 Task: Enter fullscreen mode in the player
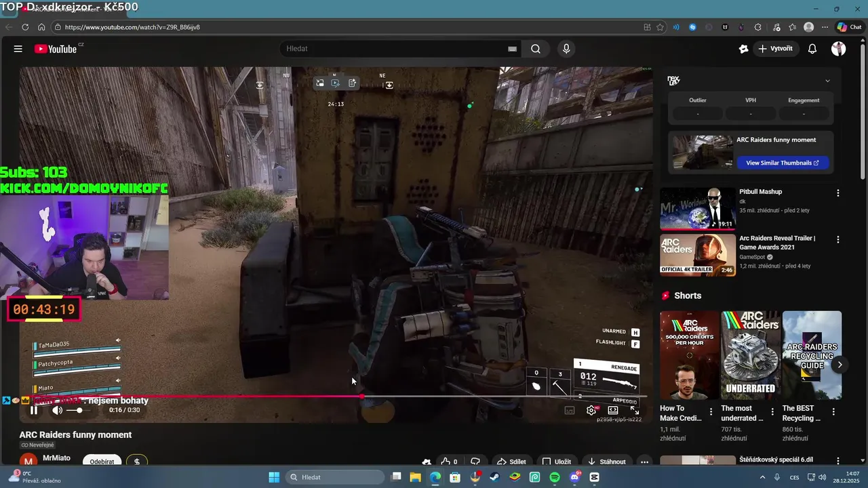[x=635, y=410]
